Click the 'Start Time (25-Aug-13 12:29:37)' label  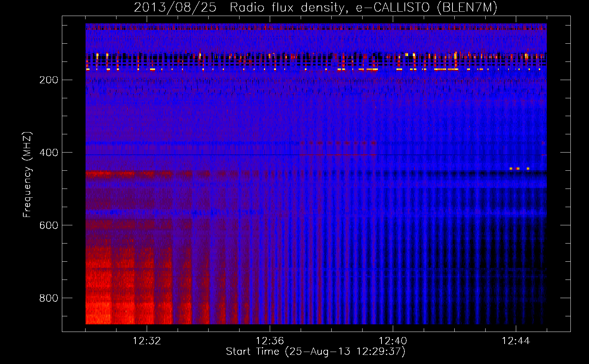tap(316, 352)
